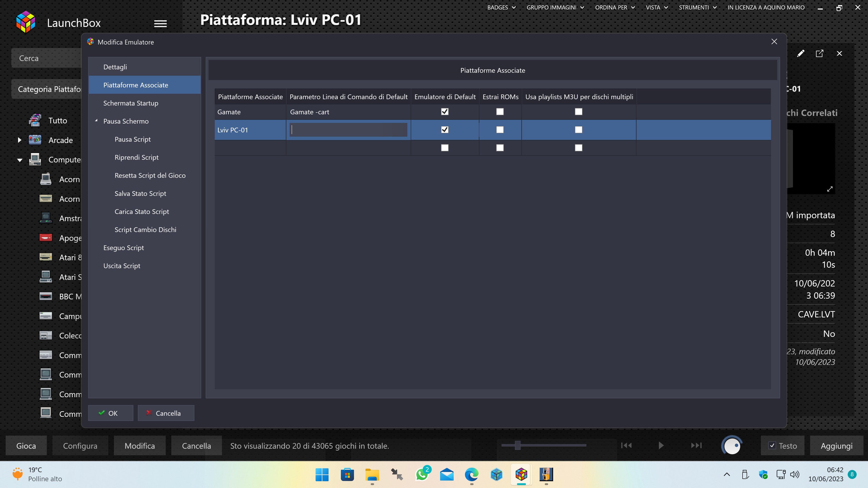This screenshot has width=868, height=488.
Task: Toggle the Testo checkbox
Action: [772, 446]
